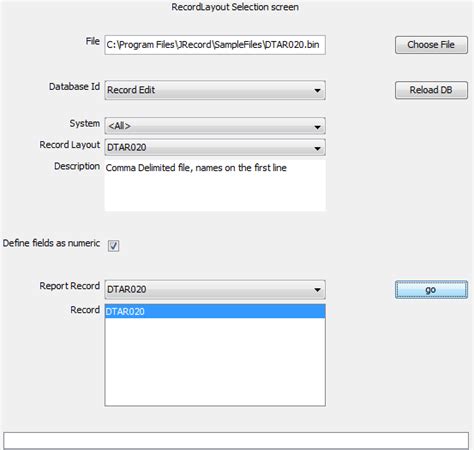The height and width of the screenshot is (450, 474).
Task: Click the Reload DB button
Action: tap(431, 90)
